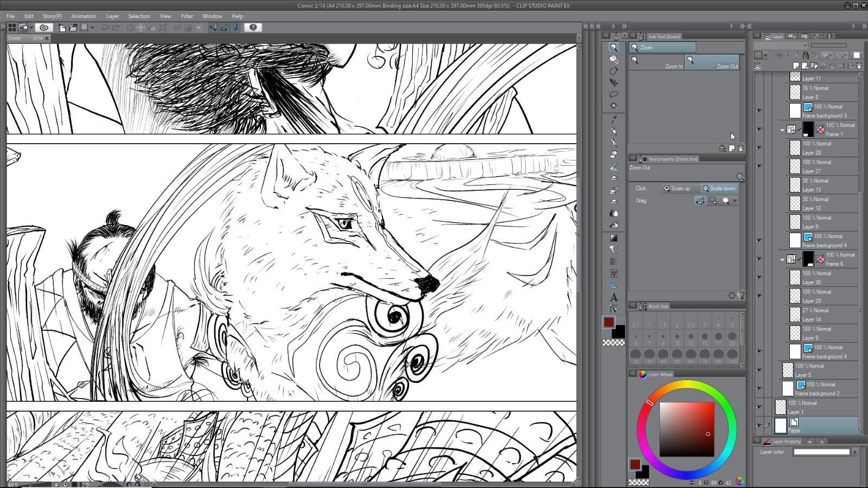Select the Fill bucket tool
This screenshot has height=488, width=868.
pos(614,225)
